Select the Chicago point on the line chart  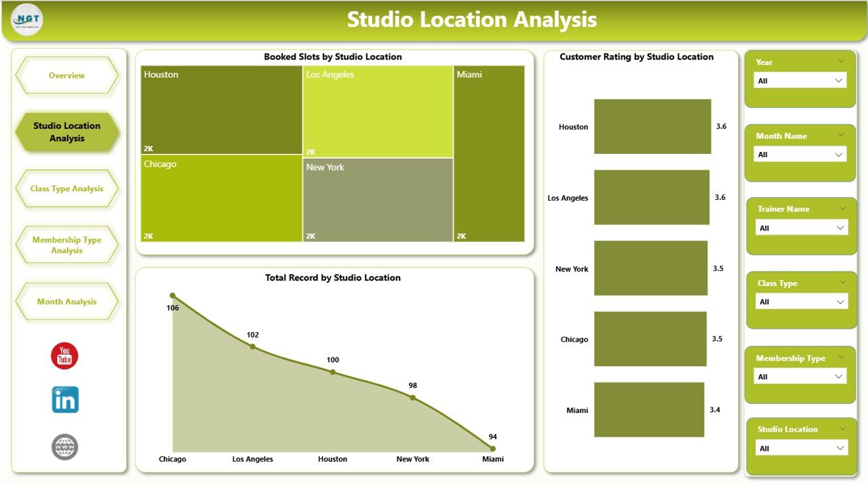tap(172, 296)
